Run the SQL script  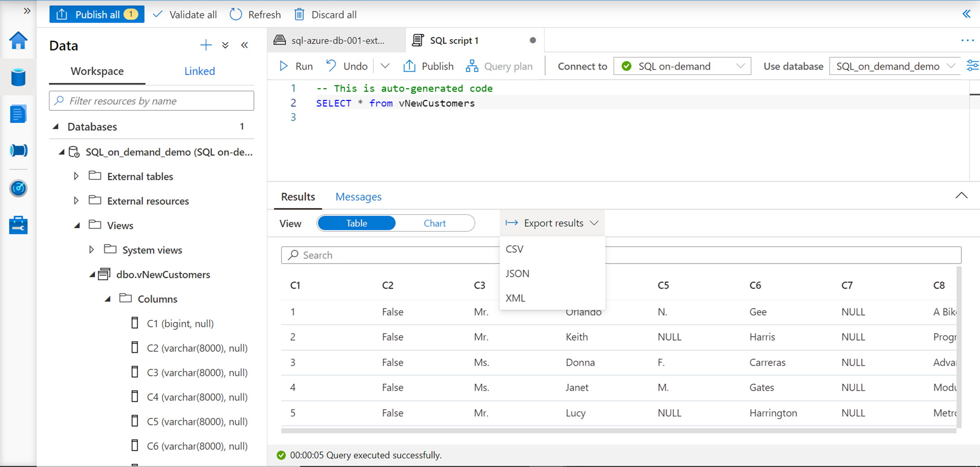296,66
